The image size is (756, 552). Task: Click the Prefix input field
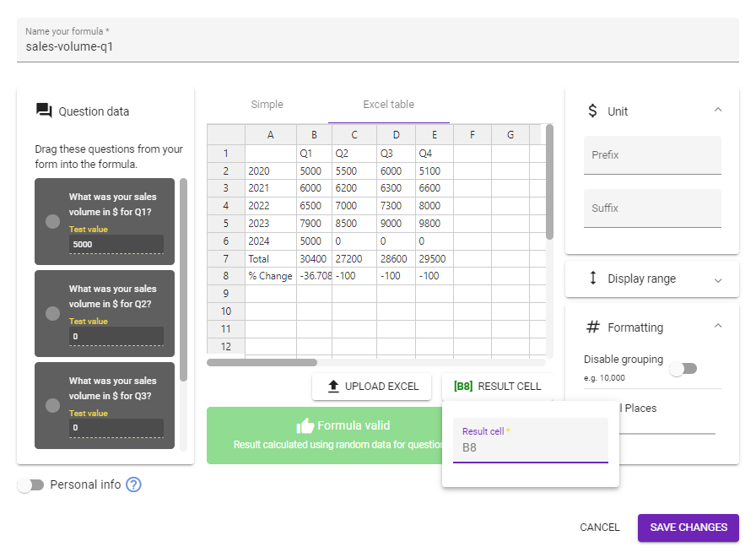pyautogui.click(x=652, y=155)
